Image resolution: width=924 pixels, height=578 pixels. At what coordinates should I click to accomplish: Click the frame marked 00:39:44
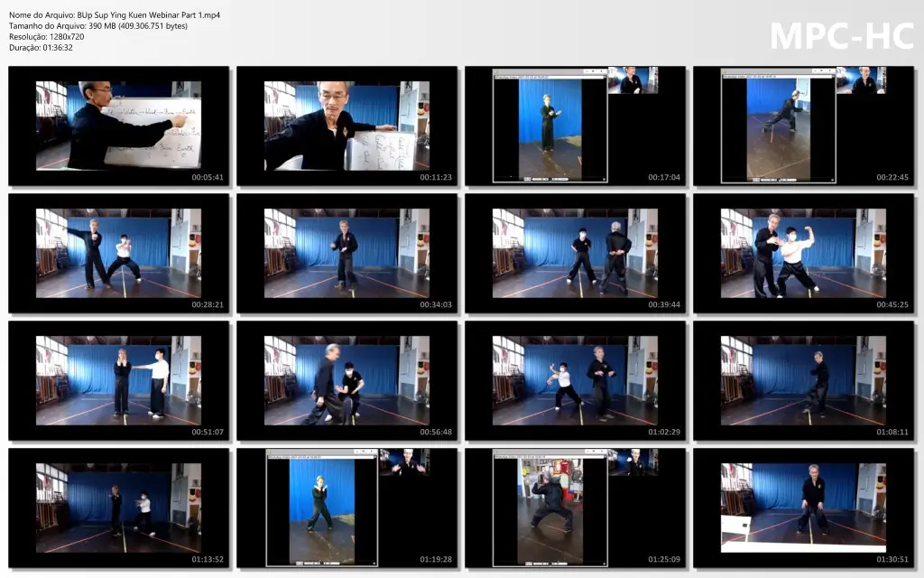click(x=575, y=253)
